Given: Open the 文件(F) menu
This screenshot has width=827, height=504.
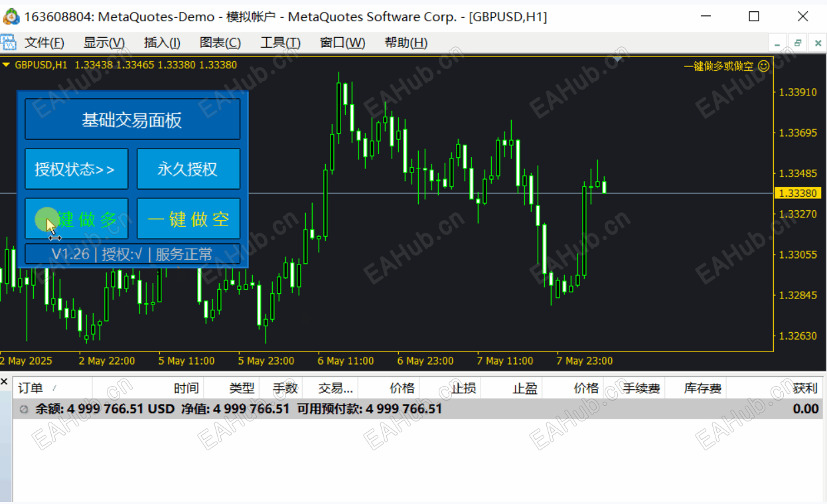Looking at the screenshot, I should tap(44, 43).
